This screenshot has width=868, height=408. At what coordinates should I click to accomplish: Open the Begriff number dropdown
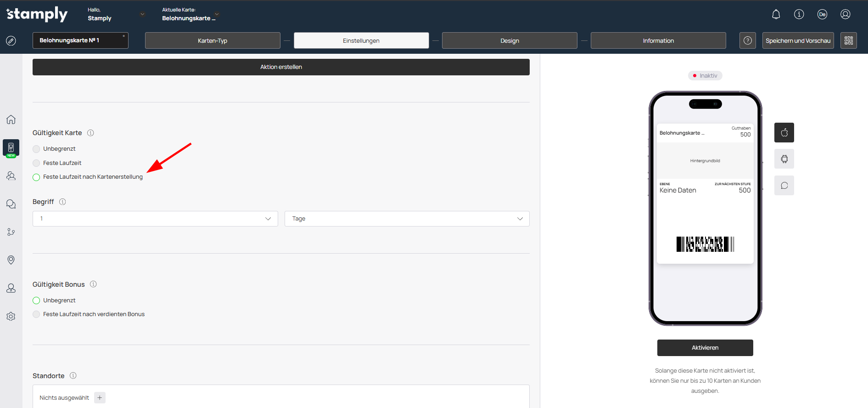[x=155, y=219]
